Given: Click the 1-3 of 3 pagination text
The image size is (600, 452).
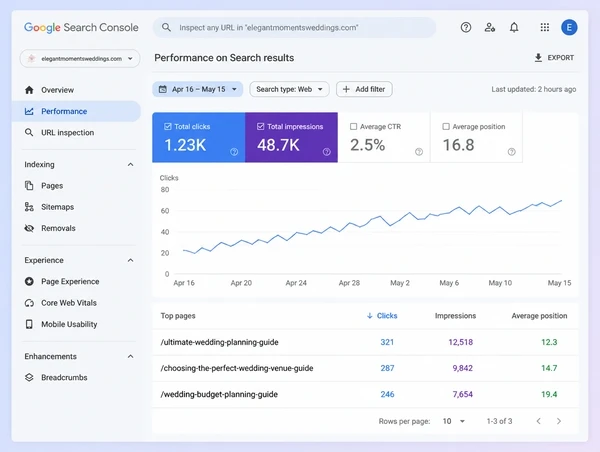Looking at the screenshot, I should (x=499, y=421).
